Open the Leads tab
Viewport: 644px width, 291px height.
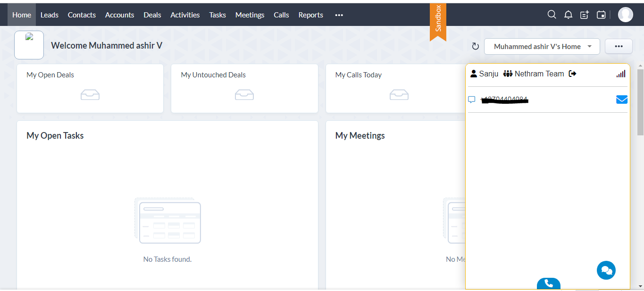click(x=50, y=15)
